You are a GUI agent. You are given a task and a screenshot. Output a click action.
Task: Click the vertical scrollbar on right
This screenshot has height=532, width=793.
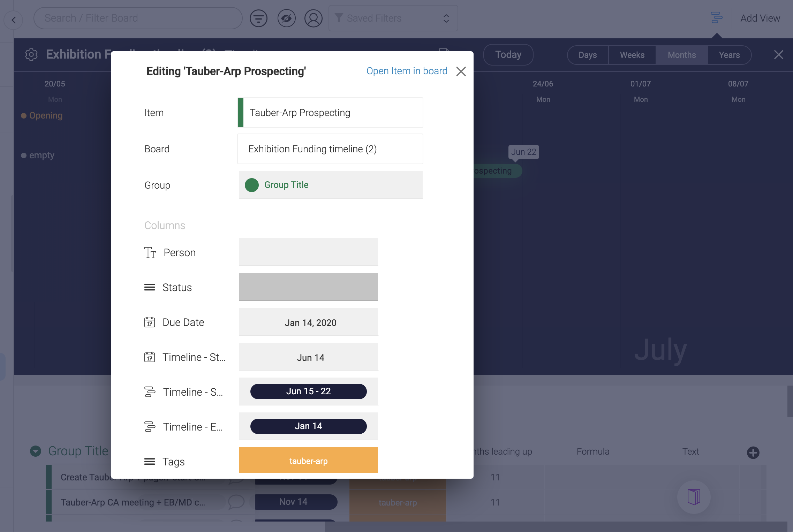(790, 401)
